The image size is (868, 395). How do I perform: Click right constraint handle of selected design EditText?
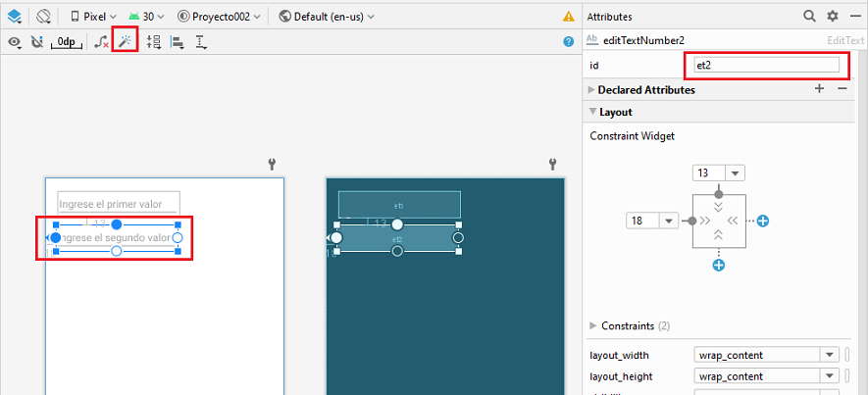(x=178, y=238)
